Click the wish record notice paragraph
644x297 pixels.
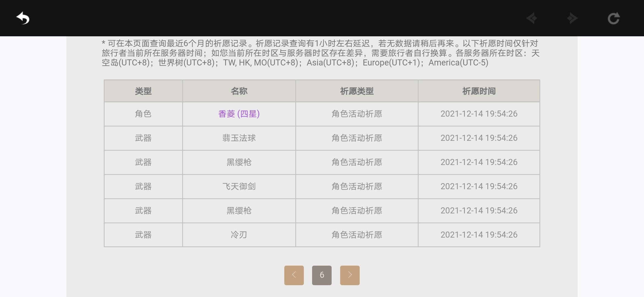pyautogui.click(x=321, y=53)
